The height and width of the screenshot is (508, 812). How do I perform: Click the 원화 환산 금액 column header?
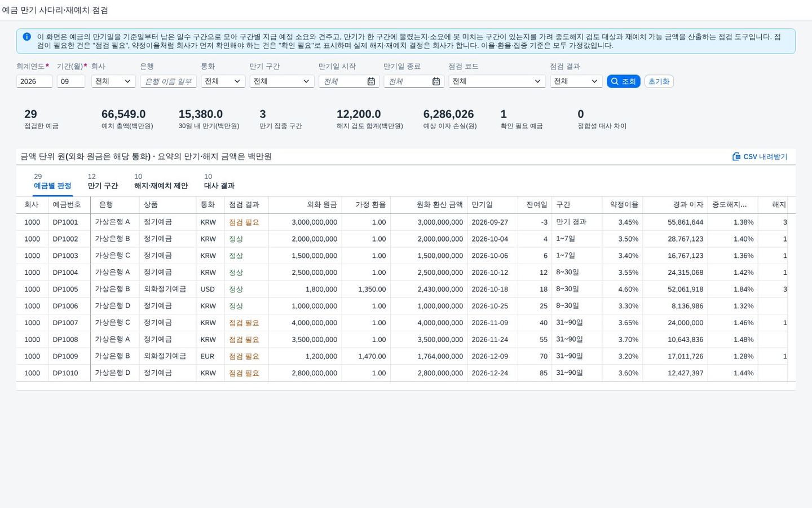429,205
